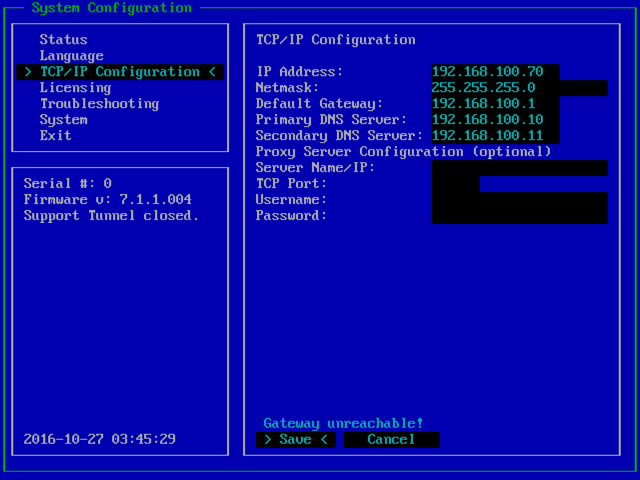Click the 'Support Tunnel closed.' status text
Viewport: 640px width, 480px height.
[x=111, y=216]
